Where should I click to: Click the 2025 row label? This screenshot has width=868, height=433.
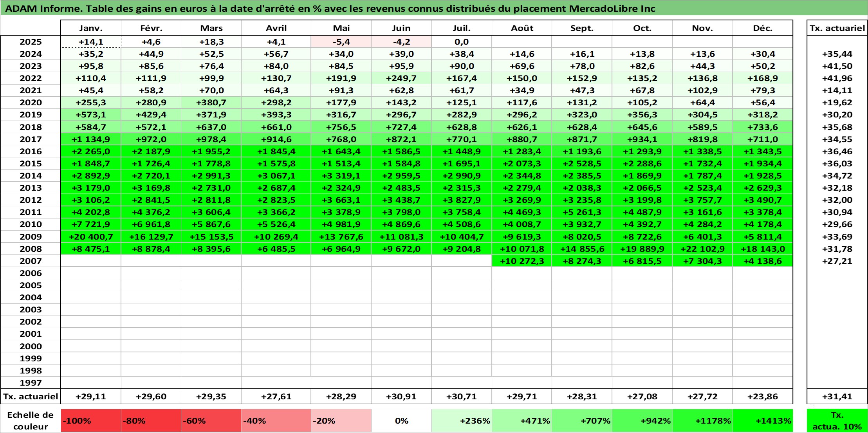pyautogui.click(x=31, y=42)
